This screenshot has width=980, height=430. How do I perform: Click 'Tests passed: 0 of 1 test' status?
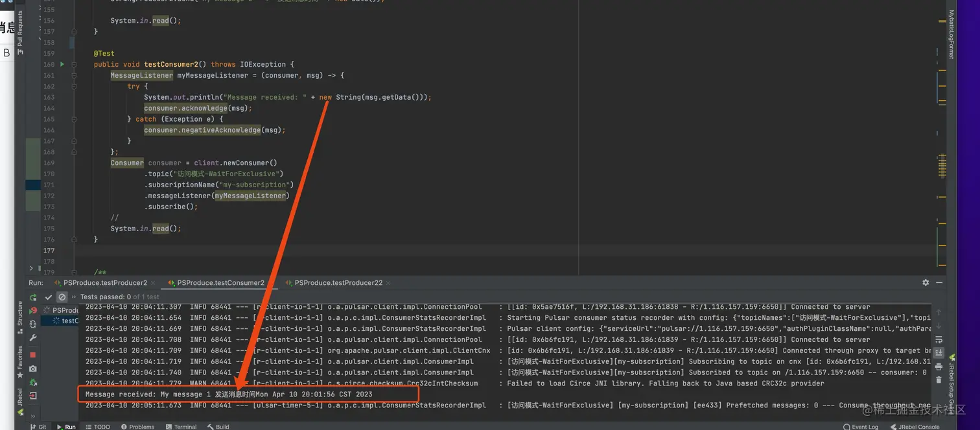click(x=119, y=297)
